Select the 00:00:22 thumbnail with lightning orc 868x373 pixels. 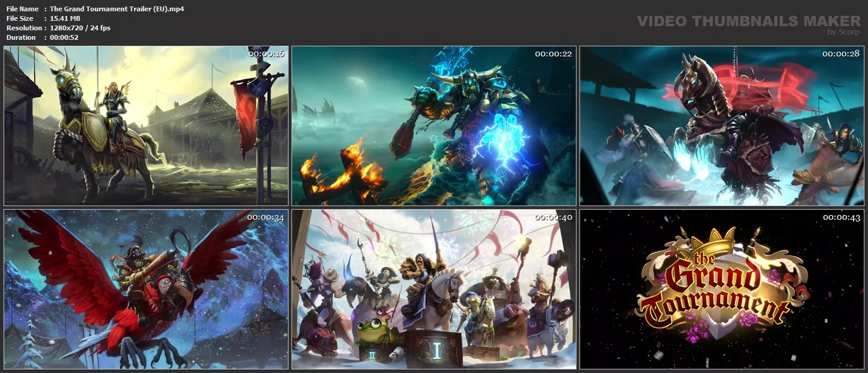click(x=434, y=126)
